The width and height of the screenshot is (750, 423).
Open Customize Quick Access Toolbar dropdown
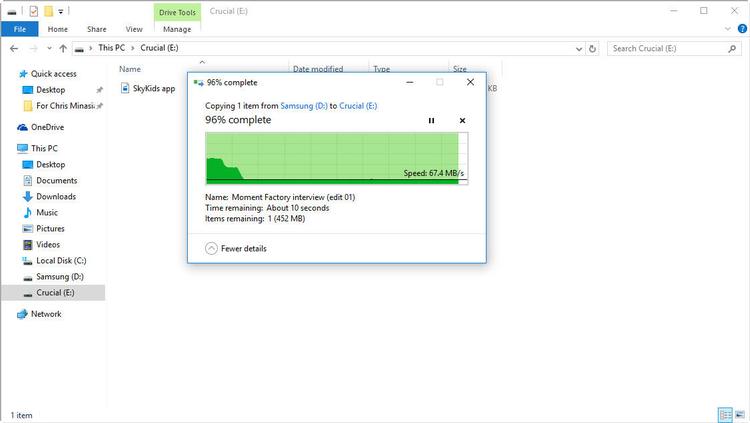coord(61,11)
